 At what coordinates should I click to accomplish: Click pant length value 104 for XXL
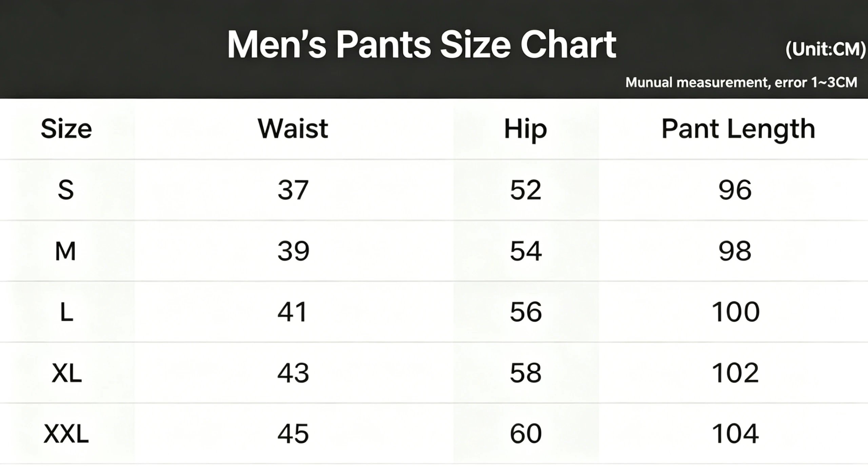point(735,434)
